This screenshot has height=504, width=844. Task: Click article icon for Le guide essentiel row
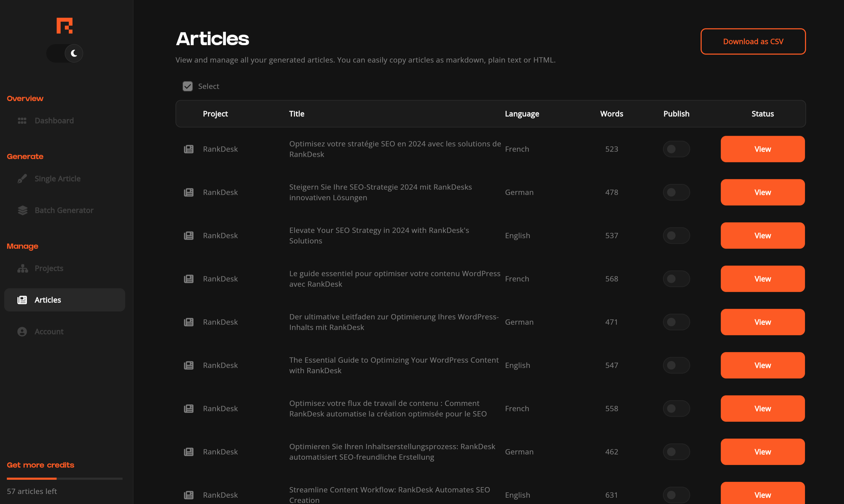click(x=189, y=279)
